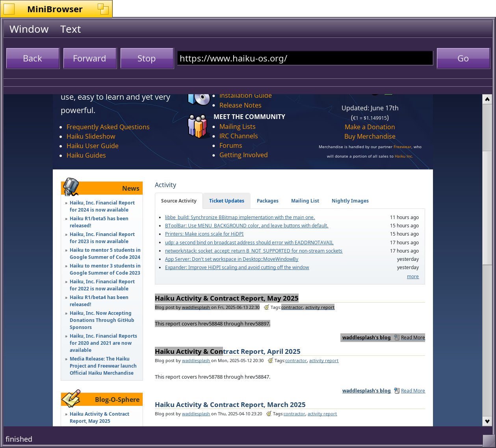This screenshot has height=448, width=496.
Task: Open Frequently Asked Questions link
Action: (108, 127)
